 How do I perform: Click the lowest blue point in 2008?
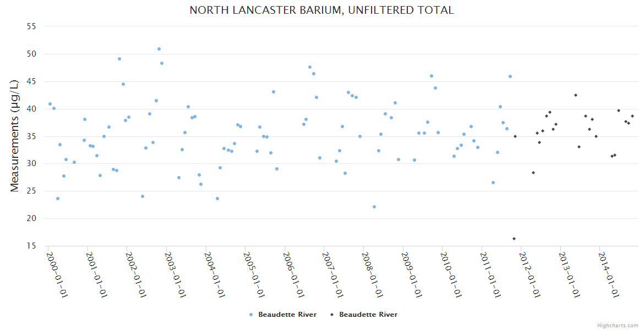click(374, 207)
